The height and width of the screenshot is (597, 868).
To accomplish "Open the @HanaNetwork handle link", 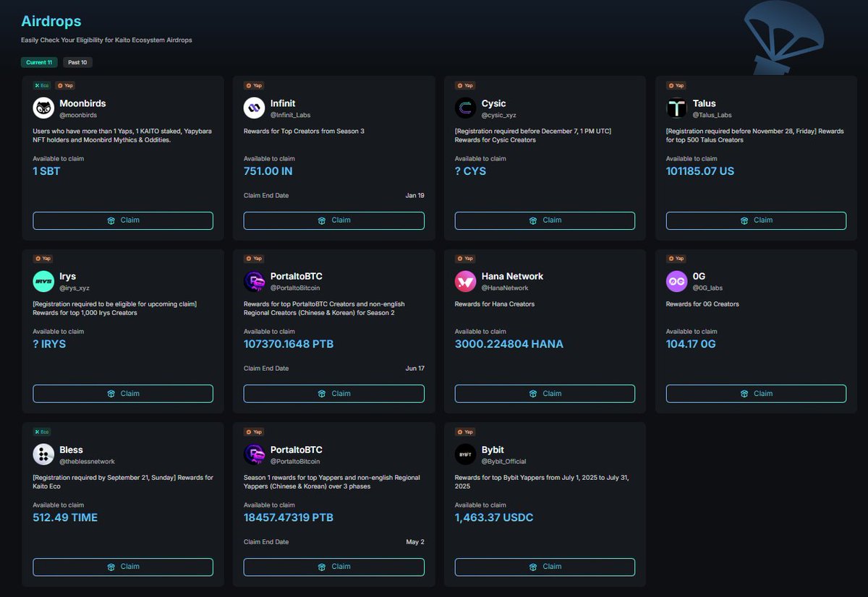I will pyautogui.click(x=504, y=288).
